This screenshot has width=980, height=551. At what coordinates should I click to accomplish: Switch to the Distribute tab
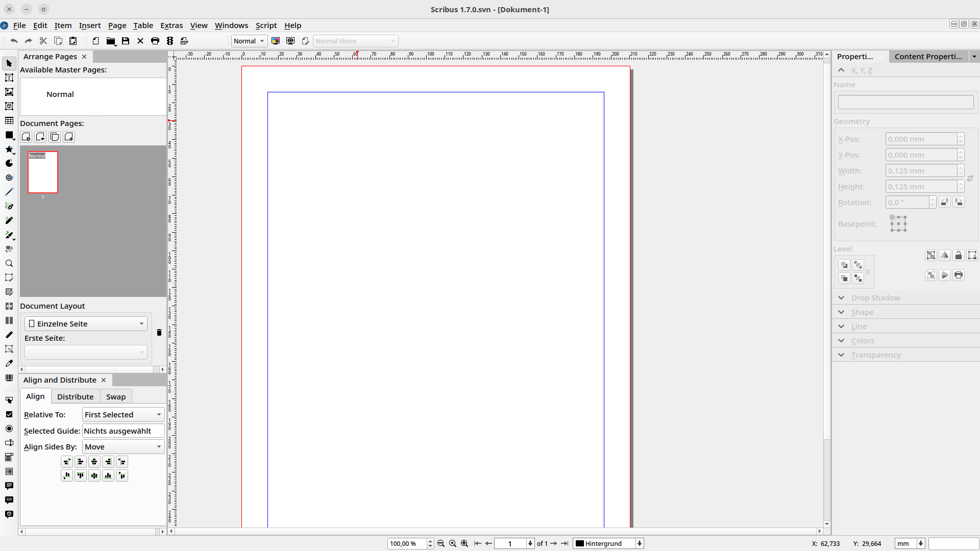[x=75, y=397]
